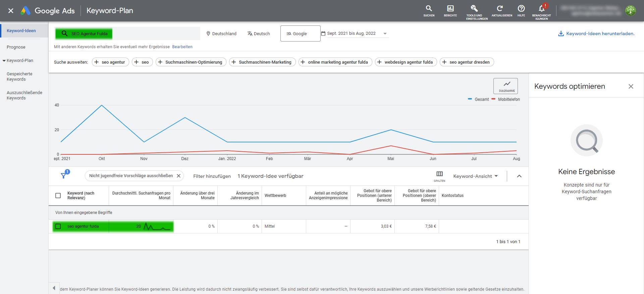Click the Diagramme chart button

pyautogui.click(x=505, y=86)
